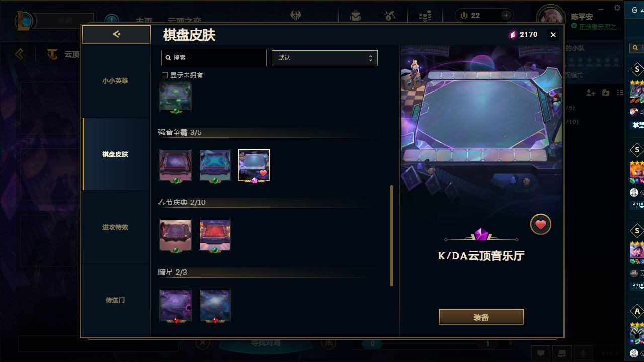Screen dimensions: 644x362
Task: Pick the purple 暗星 arena skin
Action: 176,305
